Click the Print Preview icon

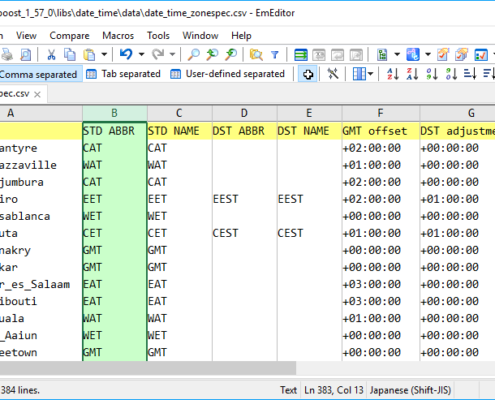click(25, 54)
